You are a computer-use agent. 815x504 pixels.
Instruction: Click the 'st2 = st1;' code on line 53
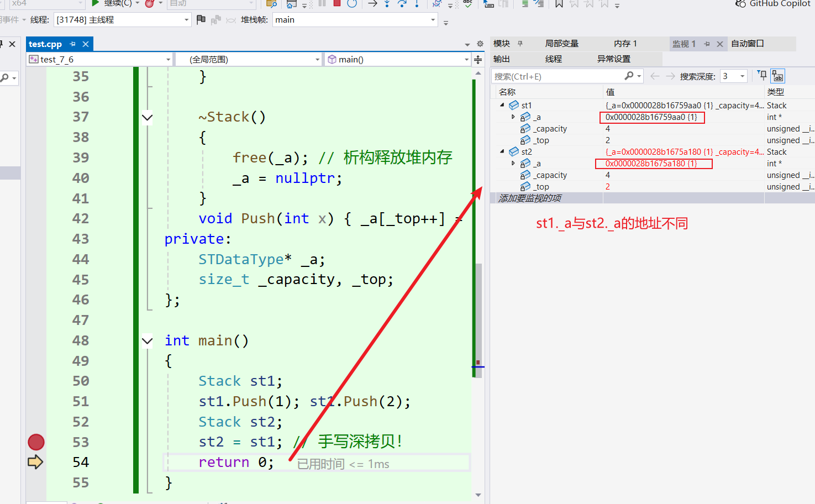[240, 442]
